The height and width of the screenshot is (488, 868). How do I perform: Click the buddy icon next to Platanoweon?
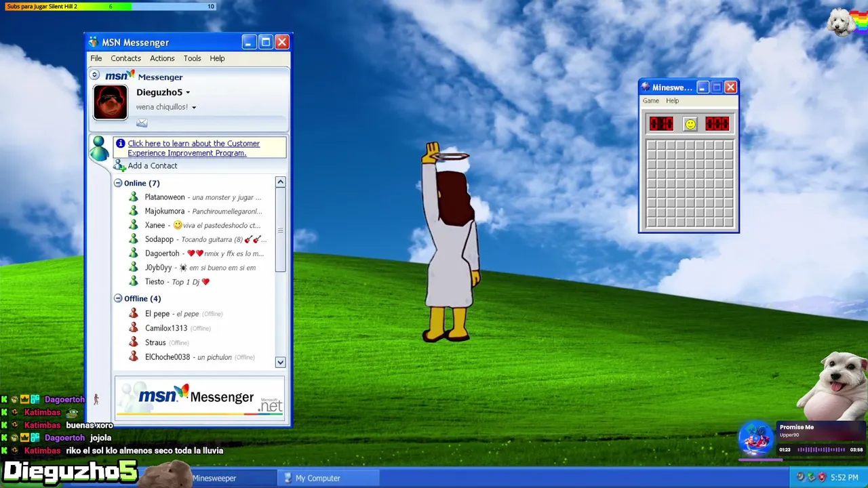pyautogui.click(x=134, y=197)
